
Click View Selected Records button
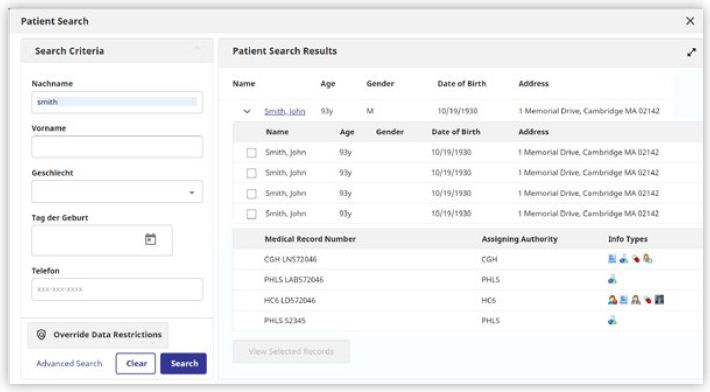291,351
